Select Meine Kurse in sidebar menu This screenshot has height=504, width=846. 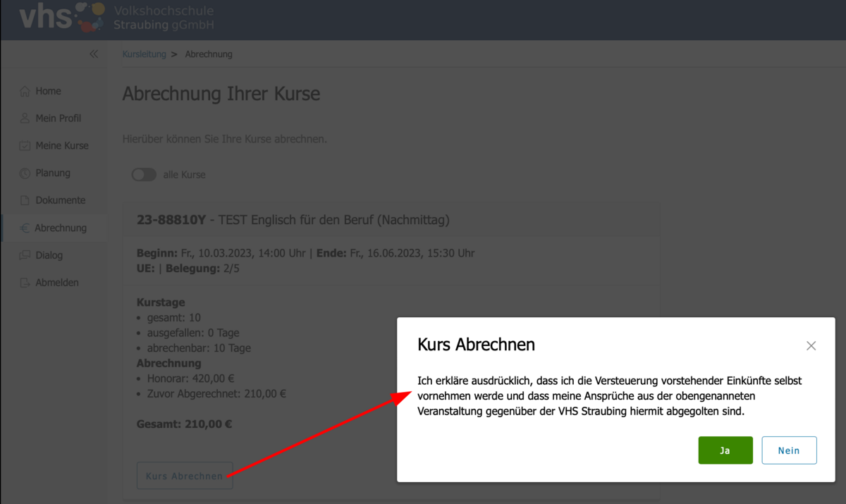click(x=62, y=146)
